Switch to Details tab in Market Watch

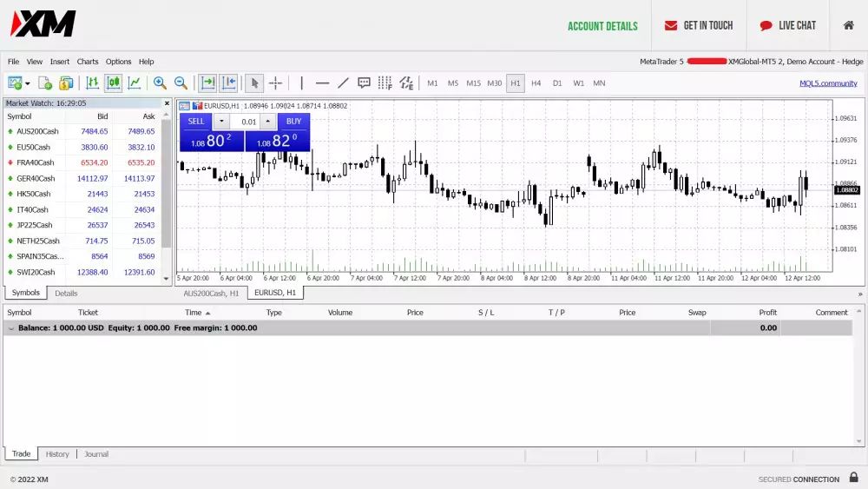tap(66, 294)
